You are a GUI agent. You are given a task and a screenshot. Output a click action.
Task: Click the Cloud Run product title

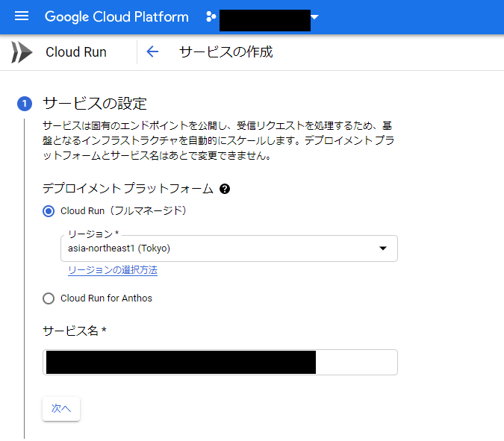click(76, 52)
